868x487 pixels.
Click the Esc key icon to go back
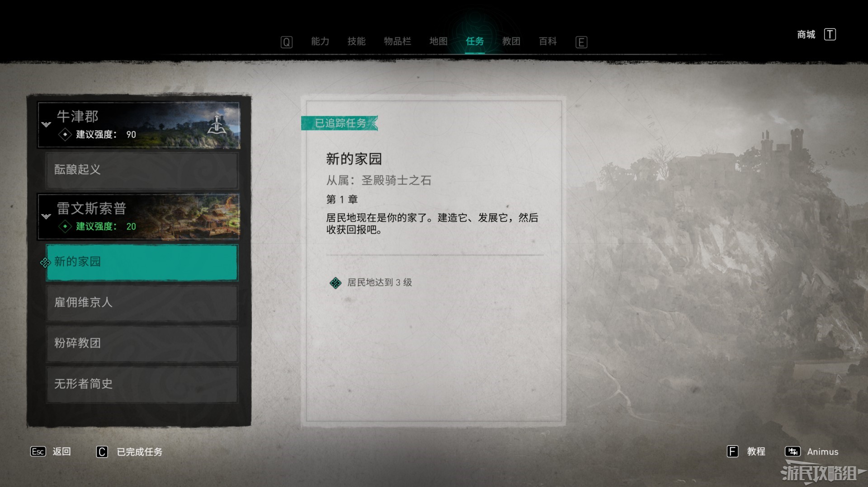pos(38,451)
